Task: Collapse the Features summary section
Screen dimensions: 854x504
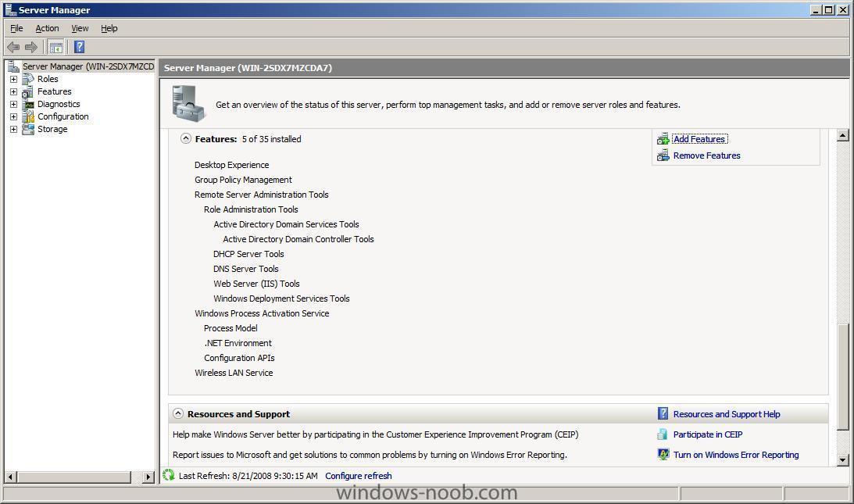Action: [x=186, y=138]
